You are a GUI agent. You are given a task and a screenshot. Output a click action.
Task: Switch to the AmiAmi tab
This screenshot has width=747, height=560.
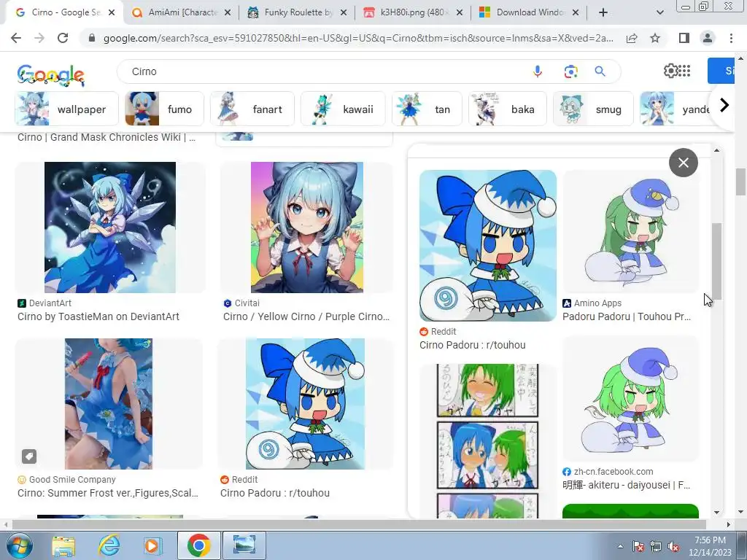[x=181, y=12]
